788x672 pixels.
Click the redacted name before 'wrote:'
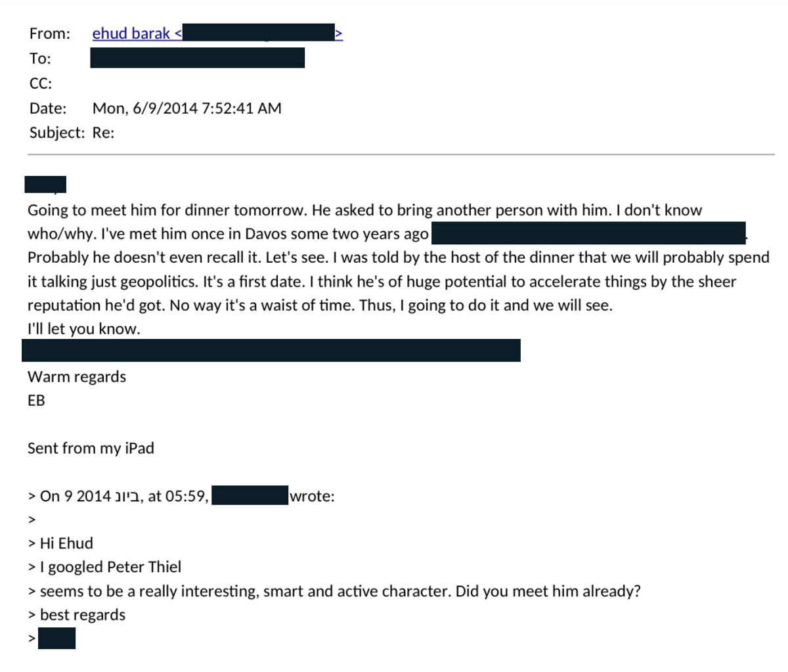[x=250, y=495]
